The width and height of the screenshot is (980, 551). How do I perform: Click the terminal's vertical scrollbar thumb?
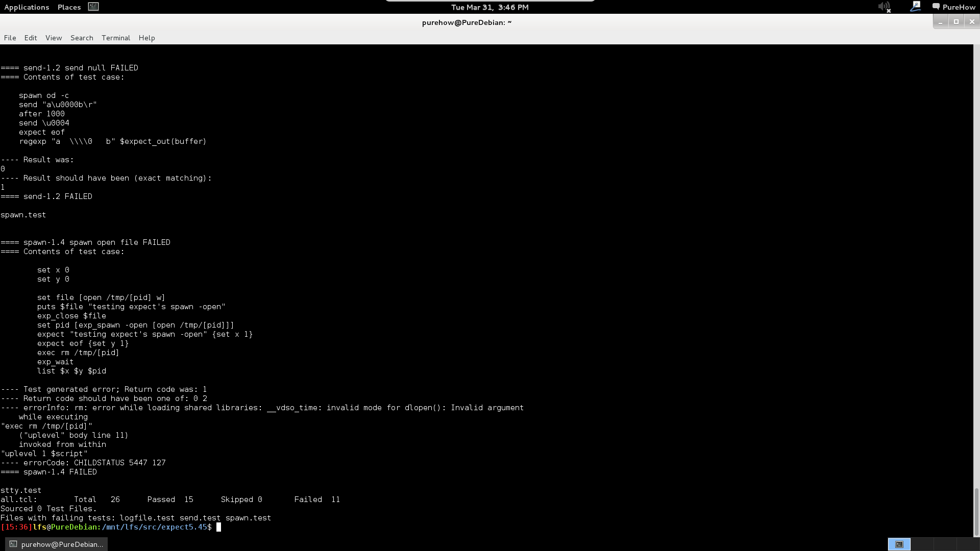(976, 512)
